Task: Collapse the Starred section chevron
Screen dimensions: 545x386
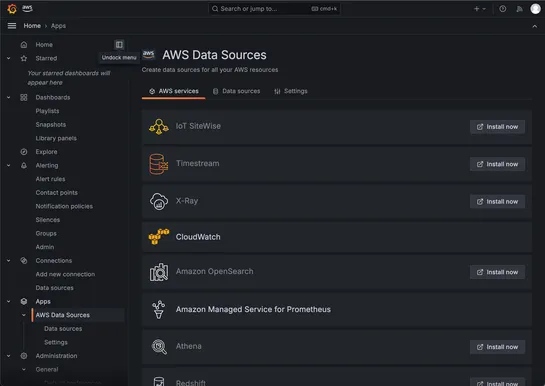Action: [9, 58]
